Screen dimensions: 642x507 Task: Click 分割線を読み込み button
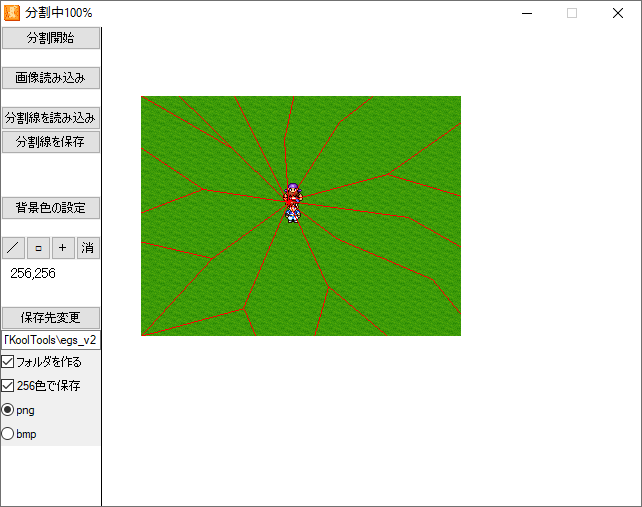point(51,118)
